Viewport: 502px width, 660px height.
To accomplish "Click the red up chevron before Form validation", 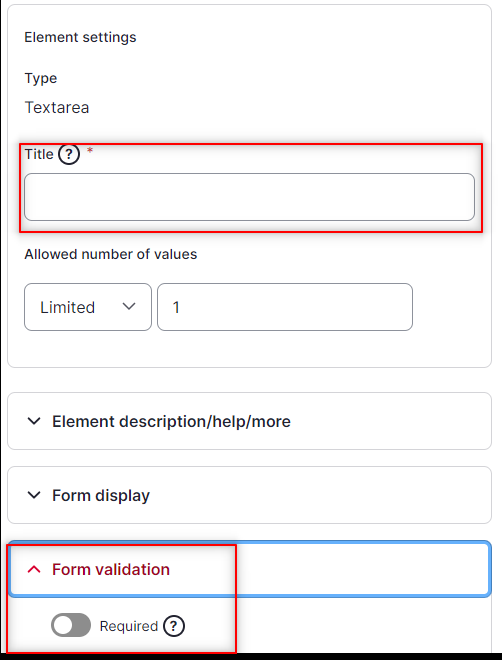I will tap(34, 569).
